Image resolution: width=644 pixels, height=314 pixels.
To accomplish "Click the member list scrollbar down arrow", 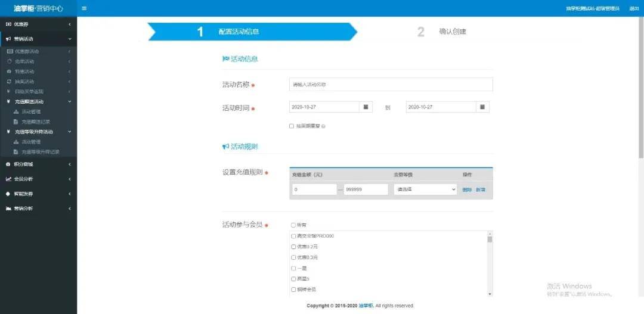I will point(490,294).
